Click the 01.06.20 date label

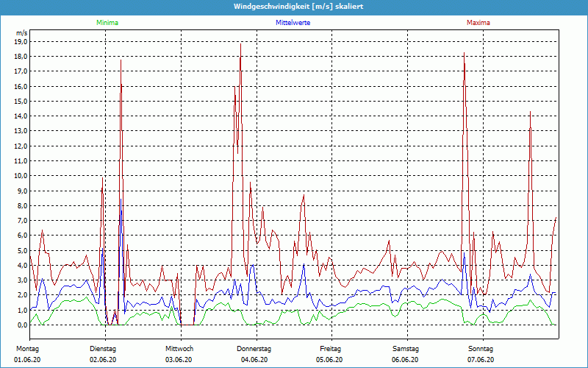(x=27, y=360)
